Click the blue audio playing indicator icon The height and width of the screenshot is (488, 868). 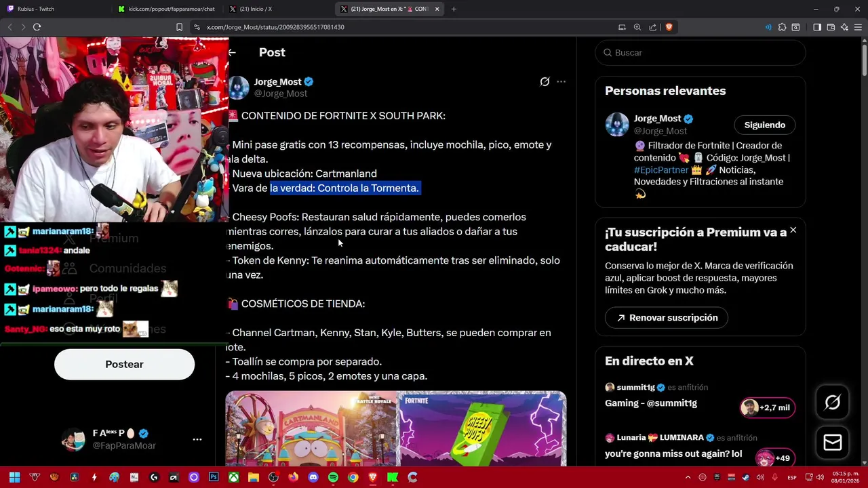[768, 27]
